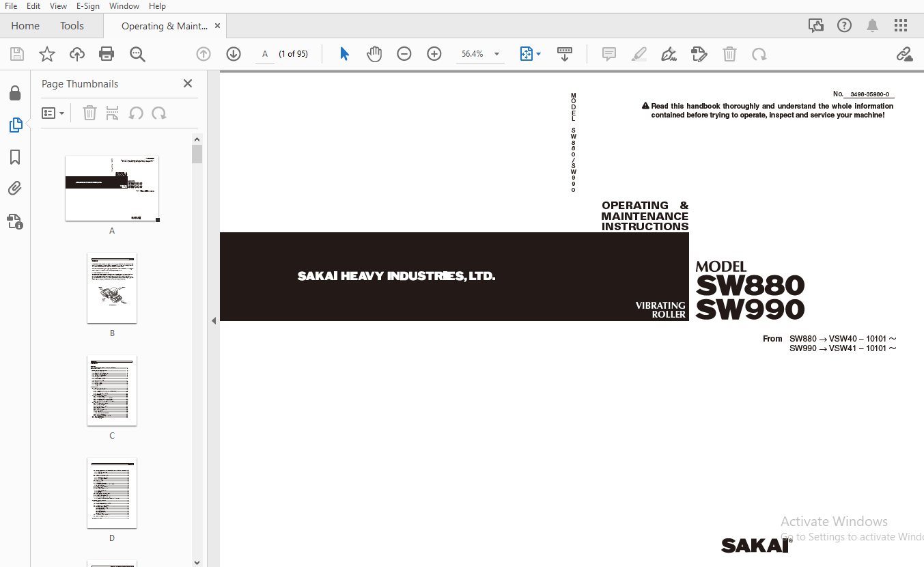924x567 pixels.
Task: Click the upload to cloud icon
Action: coord(77,54)
